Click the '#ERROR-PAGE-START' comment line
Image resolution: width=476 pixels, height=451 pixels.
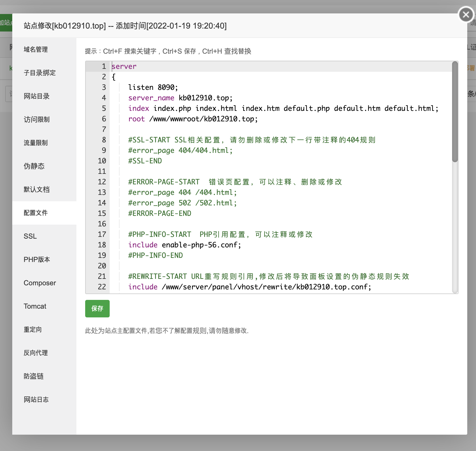pos(235,182)
